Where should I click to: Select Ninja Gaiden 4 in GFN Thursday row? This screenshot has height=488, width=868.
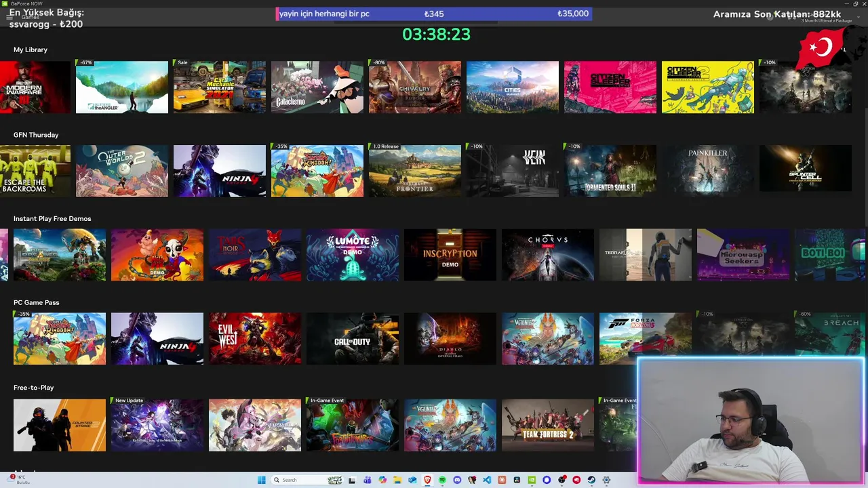pyautogui.click(x=220, y=171)
